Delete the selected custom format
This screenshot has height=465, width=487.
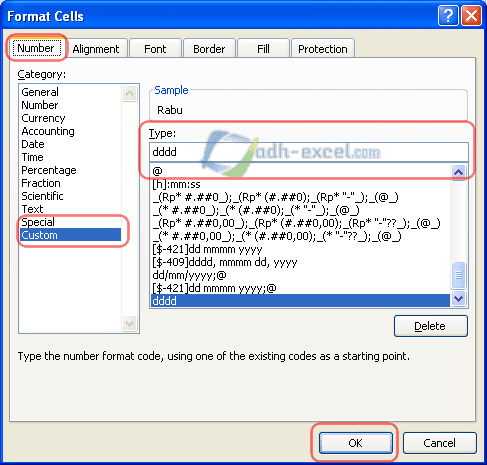point(431,326)
